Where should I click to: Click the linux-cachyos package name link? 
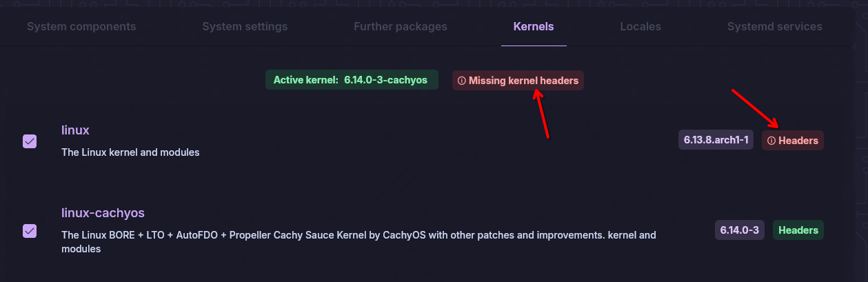click(103, 212)
